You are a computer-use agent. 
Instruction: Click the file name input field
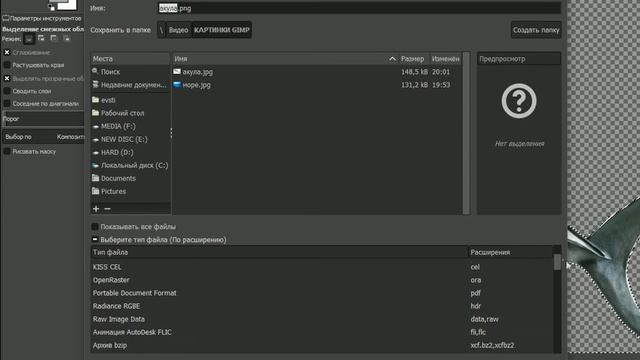pyautogui.click(x=359, y=8)
